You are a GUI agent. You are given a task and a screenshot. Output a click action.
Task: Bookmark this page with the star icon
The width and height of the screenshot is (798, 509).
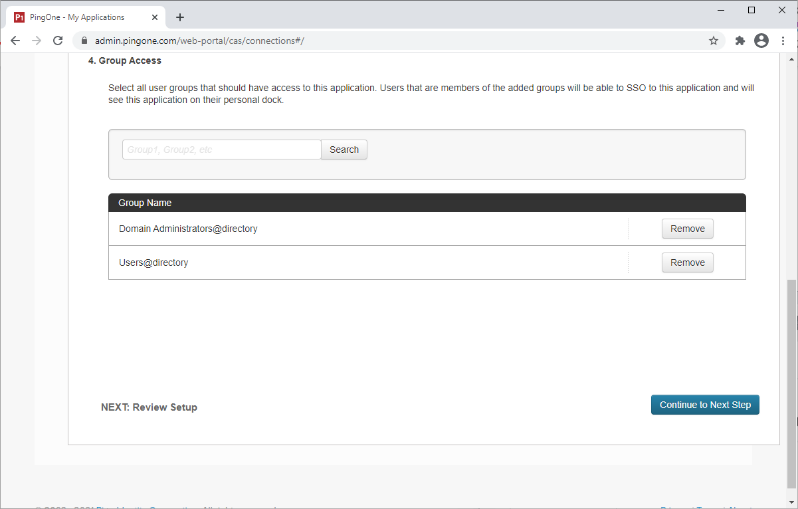point(713,41)
